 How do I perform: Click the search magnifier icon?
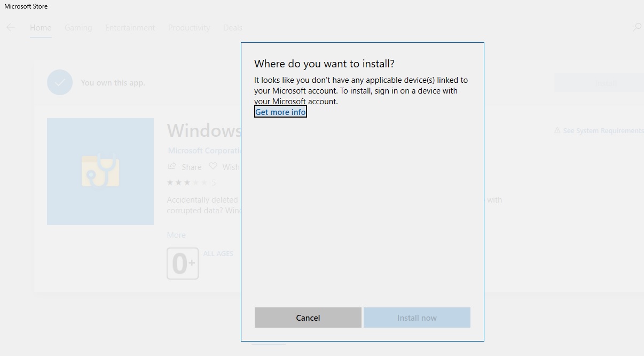coord(637,27)
